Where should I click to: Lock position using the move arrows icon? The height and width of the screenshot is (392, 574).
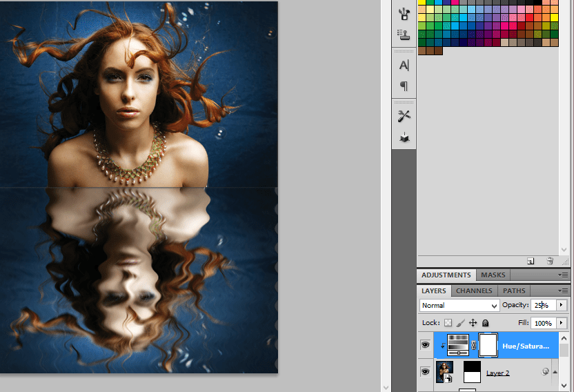(x=473, y=323)
